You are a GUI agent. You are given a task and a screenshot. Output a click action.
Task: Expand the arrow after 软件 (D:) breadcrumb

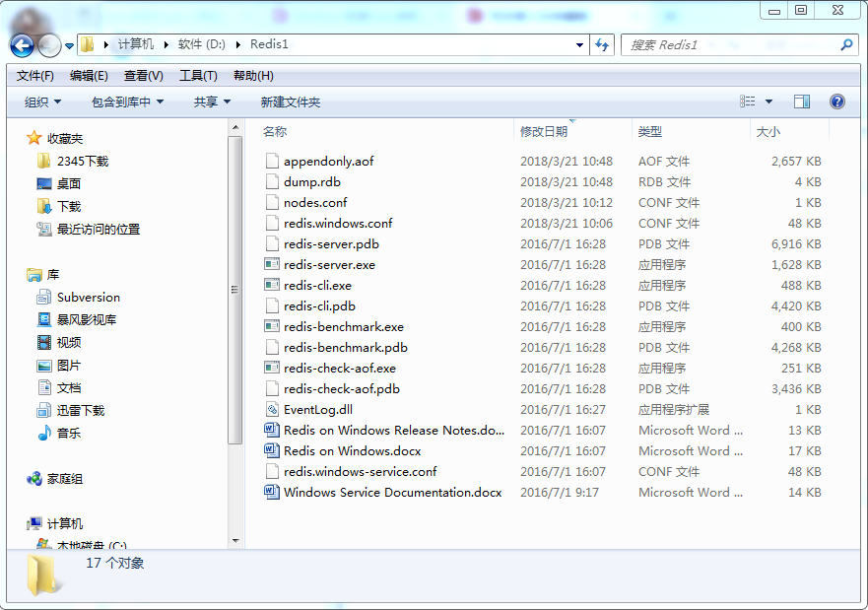238,44
